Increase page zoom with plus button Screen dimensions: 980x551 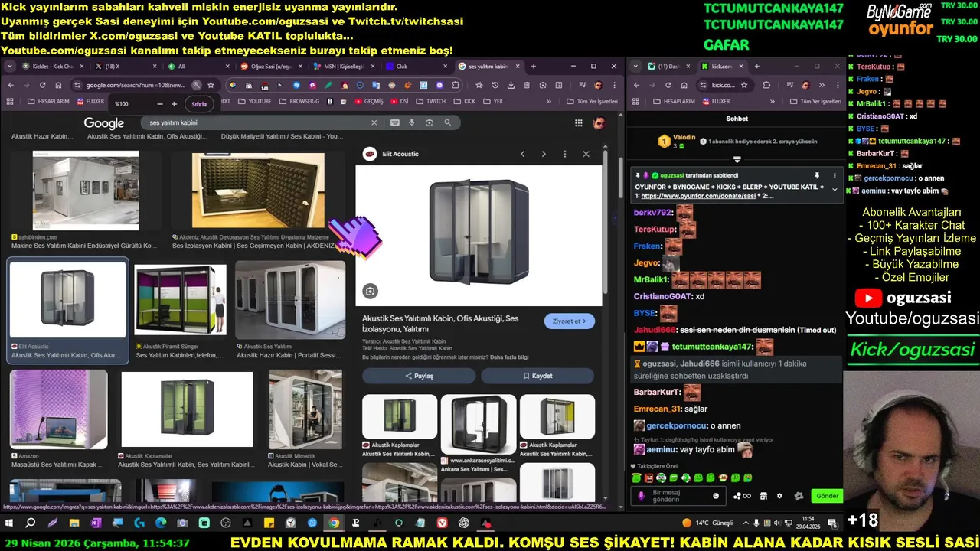tap(174, 104)
